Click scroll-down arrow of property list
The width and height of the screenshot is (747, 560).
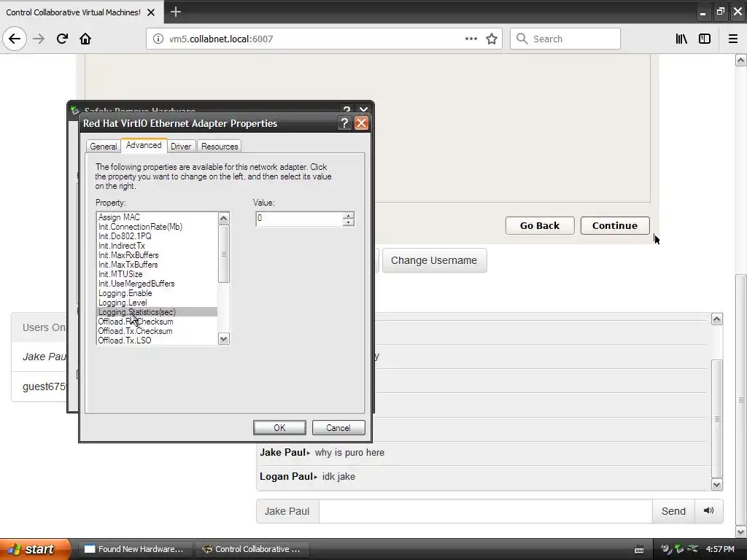tap(223, 338)
